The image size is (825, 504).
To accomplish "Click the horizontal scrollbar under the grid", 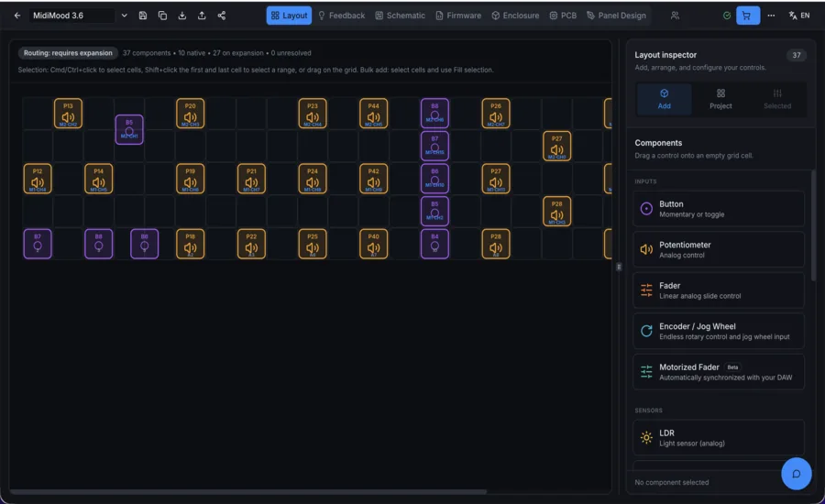I will coord(248,492).
